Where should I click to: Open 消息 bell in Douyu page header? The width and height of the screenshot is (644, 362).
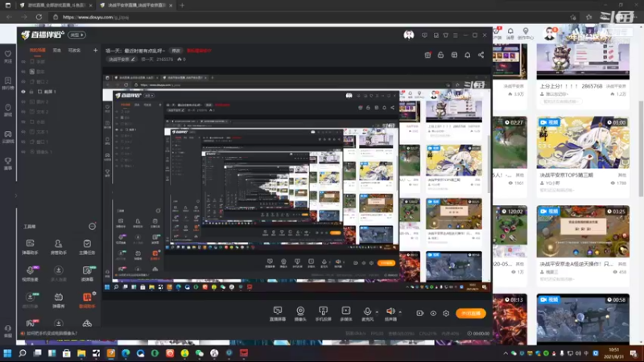[510, 33]
